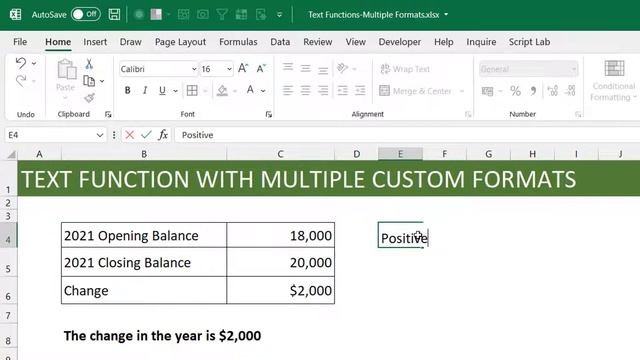Click the Orientation text angle icon
This screenshot has width=640, height=360.
342,68
